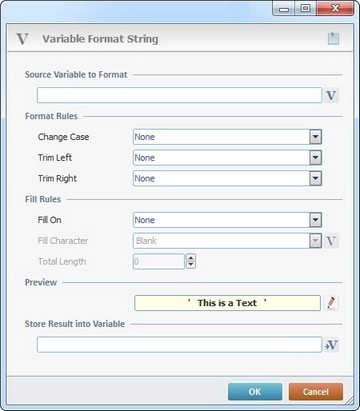Click the OK button

click(255, 392)
